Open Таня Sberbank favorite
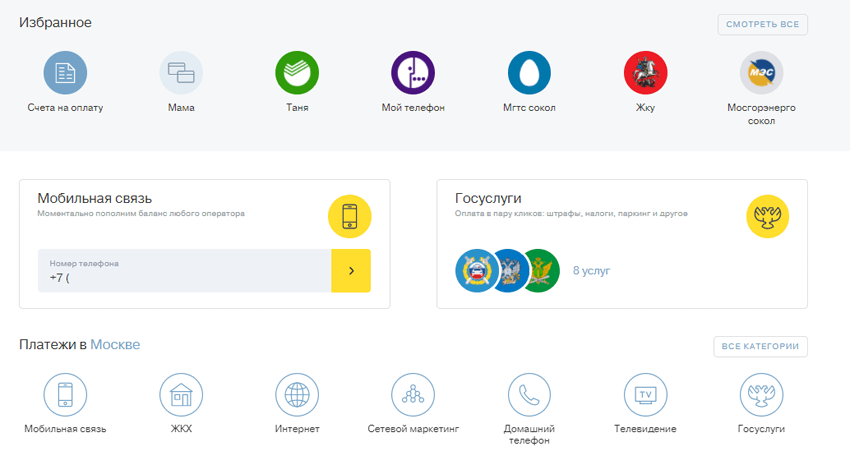850x465 pixels. point(297,73)
